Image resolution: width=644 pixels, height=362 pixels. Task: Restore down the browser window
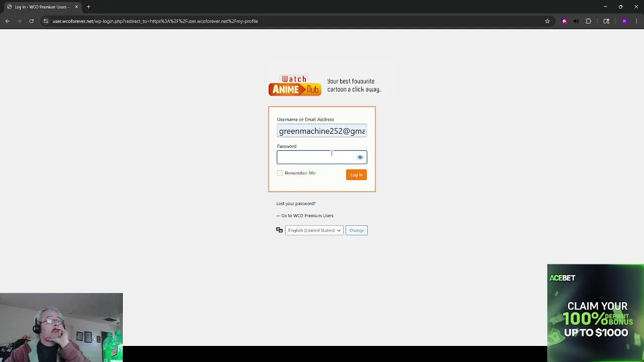(621, 7)
